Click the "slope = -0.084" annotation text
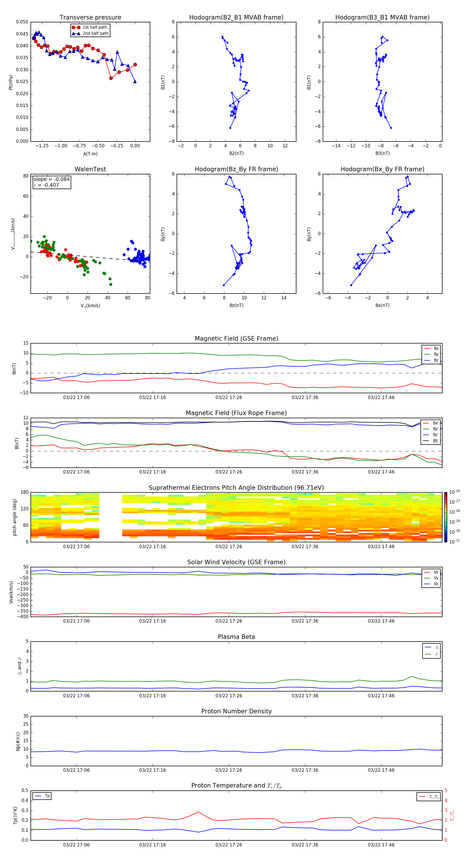The image size is (473, 868). click(x=52, y=179)
